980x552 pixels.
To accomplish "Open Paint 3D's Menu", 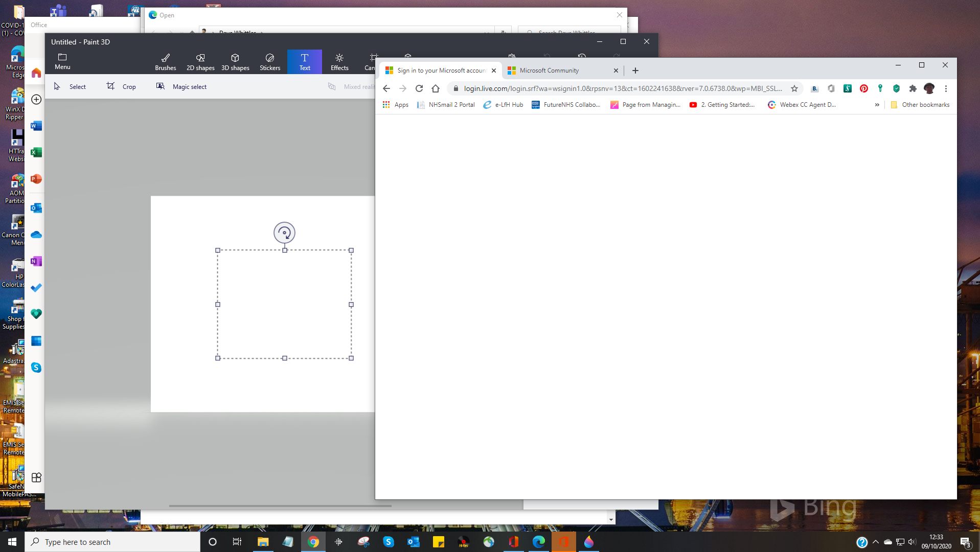I will click(x=62, y=61).
